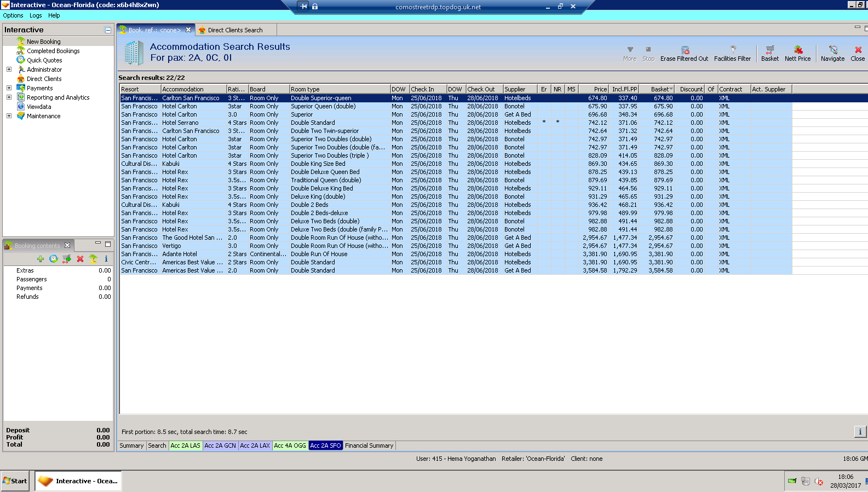Close the Booking contents tab
This screenshot has height=492, width=868.
point(67,245)
